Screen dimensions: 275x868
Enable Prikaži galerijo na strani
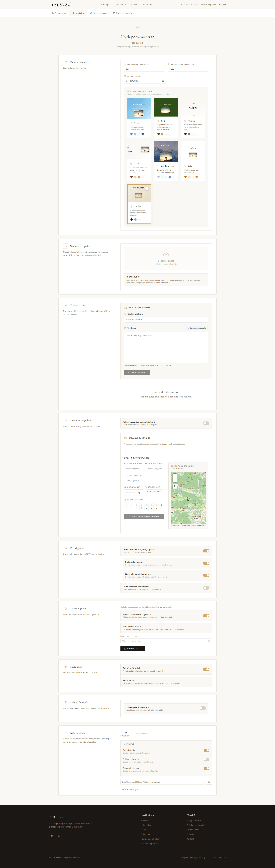(202, 708)
